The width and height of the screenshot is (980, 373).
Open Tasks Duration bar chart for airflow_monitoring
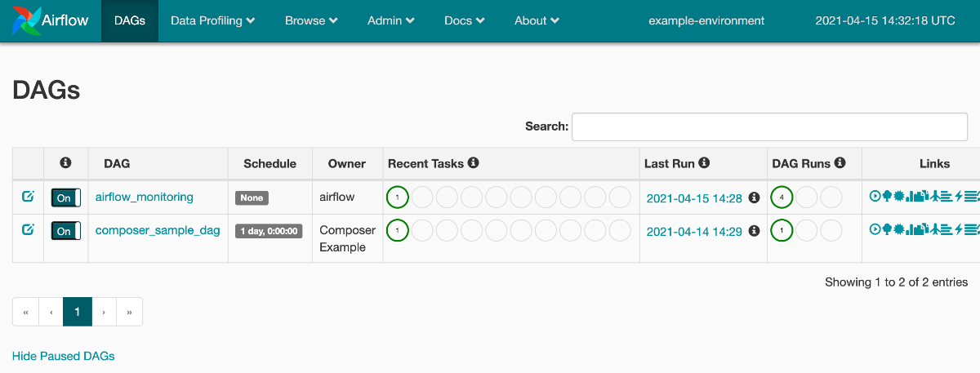[910, 196]
